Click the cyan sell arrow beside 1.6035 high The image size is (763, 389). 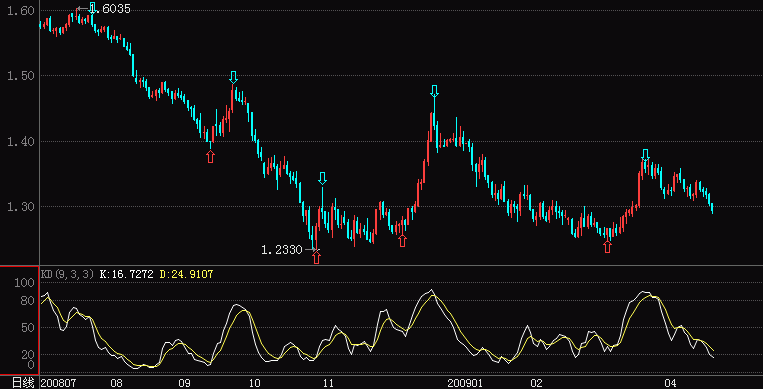(92, 7)
